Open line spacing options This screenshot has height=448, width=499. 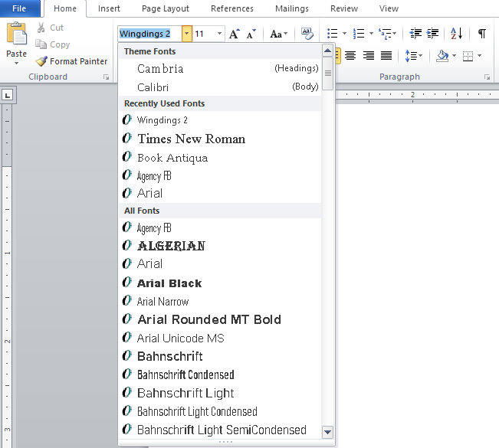[x=413, y=56]
